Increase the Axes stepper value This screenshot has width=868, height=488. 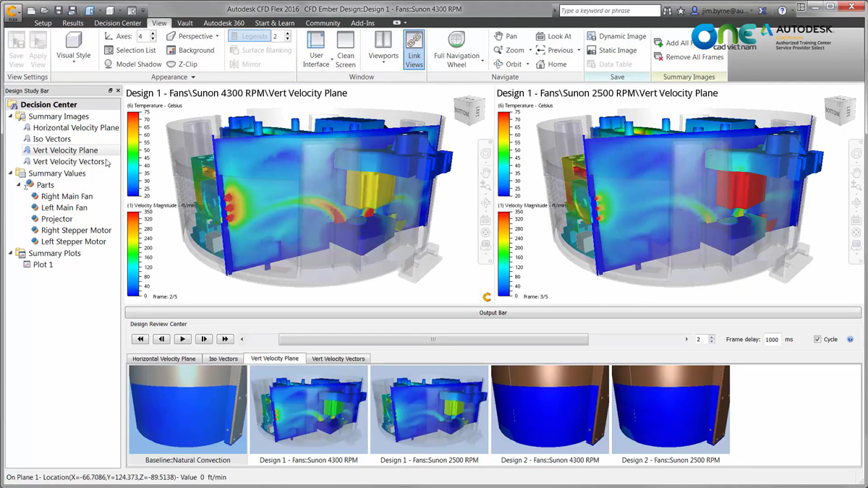point(153,33)
